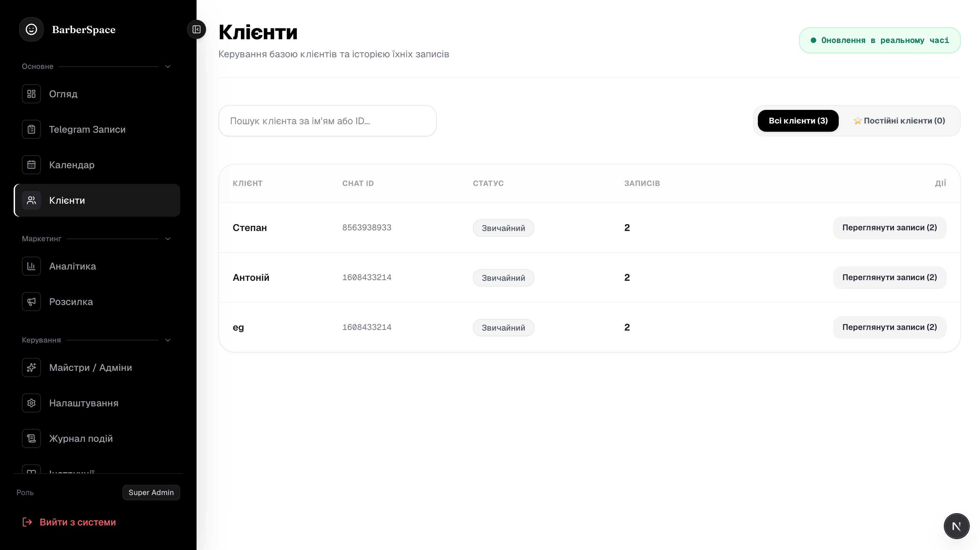Click the BarberSpace smiley logo icon
The height and width of the screenshot is (550, 980).
31,29
